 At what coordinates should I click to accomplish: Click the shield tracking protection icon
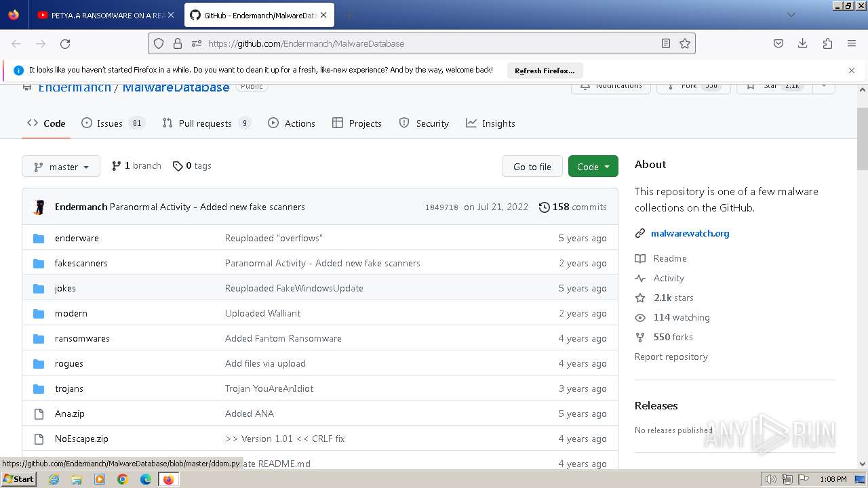click(159, 43)
